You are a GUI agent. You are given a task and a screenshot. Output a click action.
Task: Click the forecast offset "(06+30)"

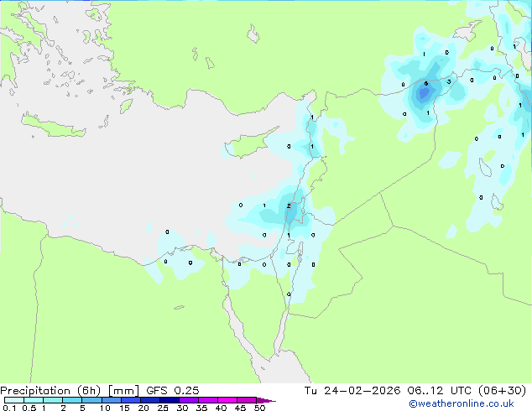502,391
